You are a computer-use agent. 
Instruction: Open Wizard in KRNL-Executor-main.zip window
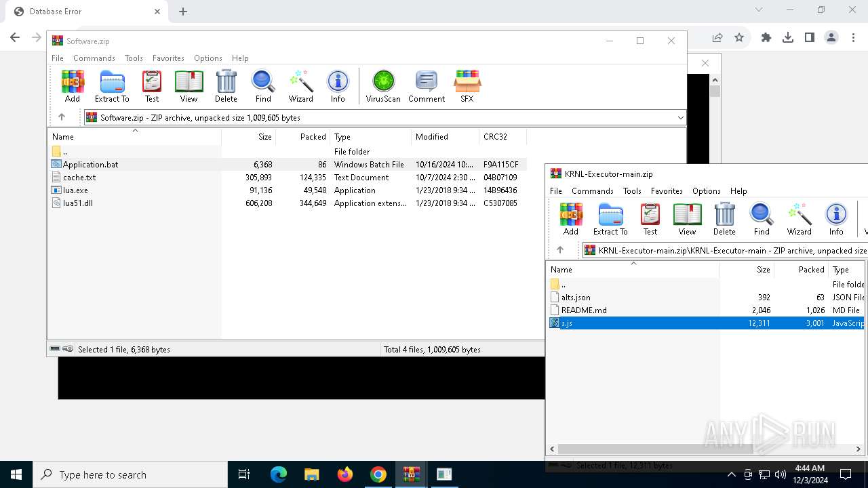(799, 219)
